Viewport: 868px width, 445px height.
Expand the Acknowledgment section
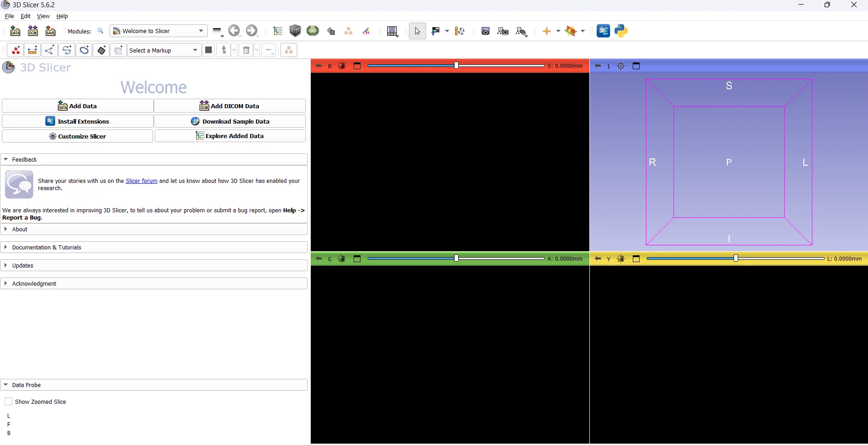point(154,283)
